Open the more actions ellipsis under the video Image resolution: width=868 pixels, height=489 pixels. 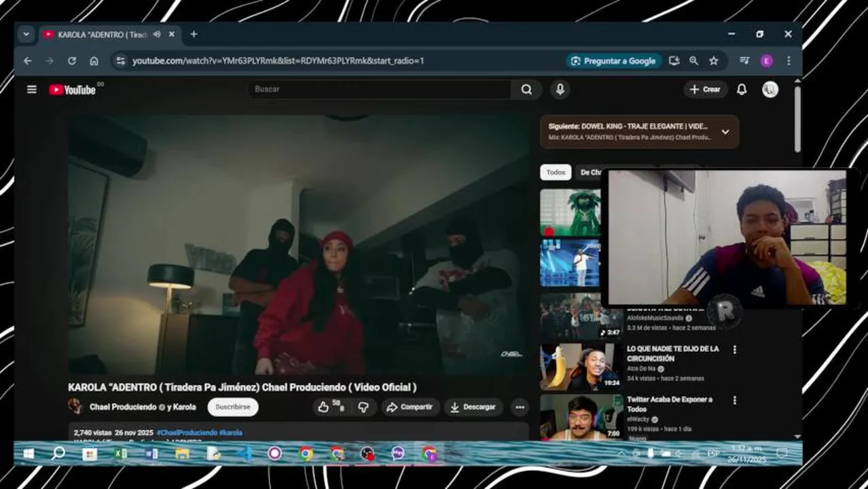520,407
